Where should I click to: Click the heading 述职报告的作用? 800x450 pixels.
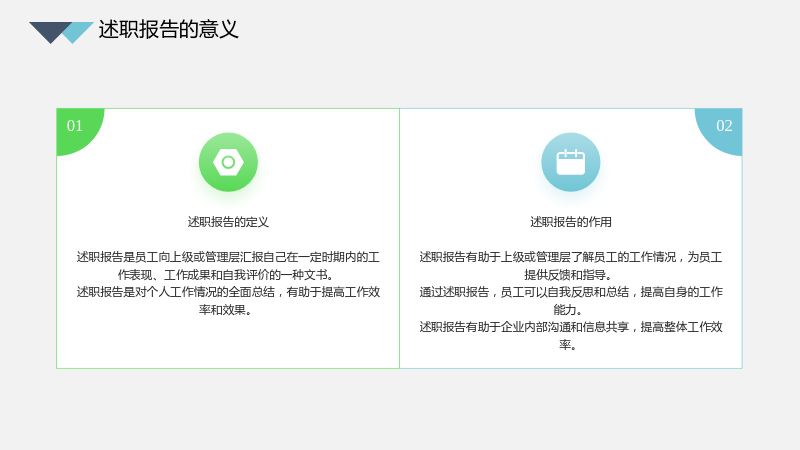(x=570, y=222)
